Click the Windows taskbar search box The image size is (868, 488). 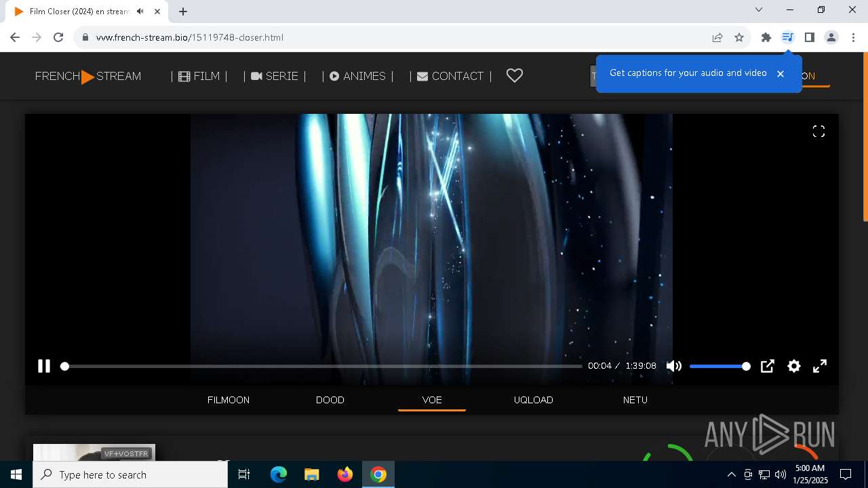(130, 474)
